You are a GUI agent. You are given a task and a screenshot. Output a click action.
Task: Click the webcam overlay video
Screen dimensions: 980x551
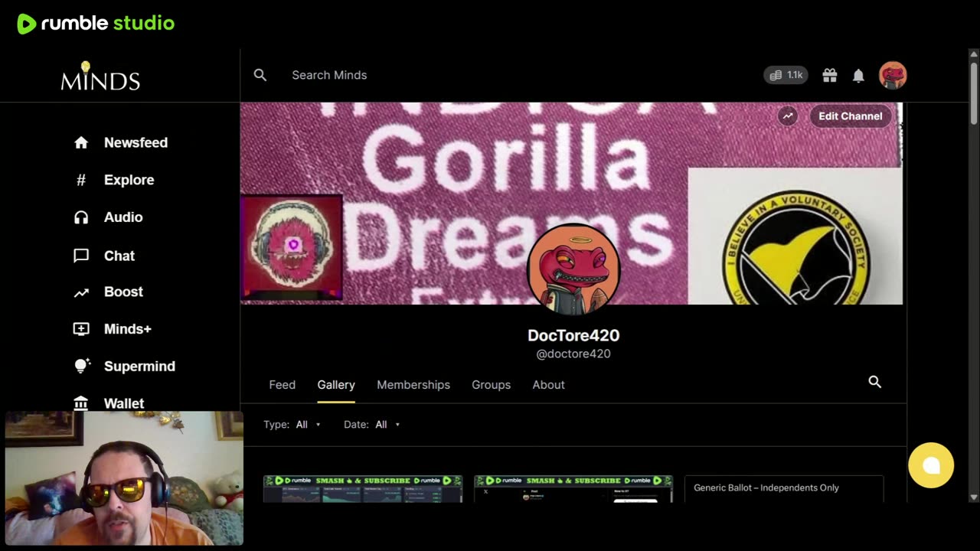tap(124, 478)
